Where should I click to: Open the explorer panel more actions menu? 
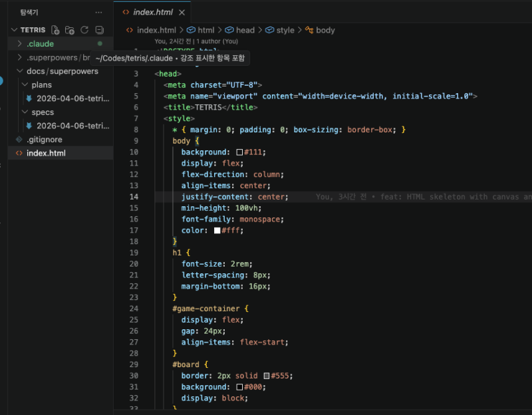(99, 12)
